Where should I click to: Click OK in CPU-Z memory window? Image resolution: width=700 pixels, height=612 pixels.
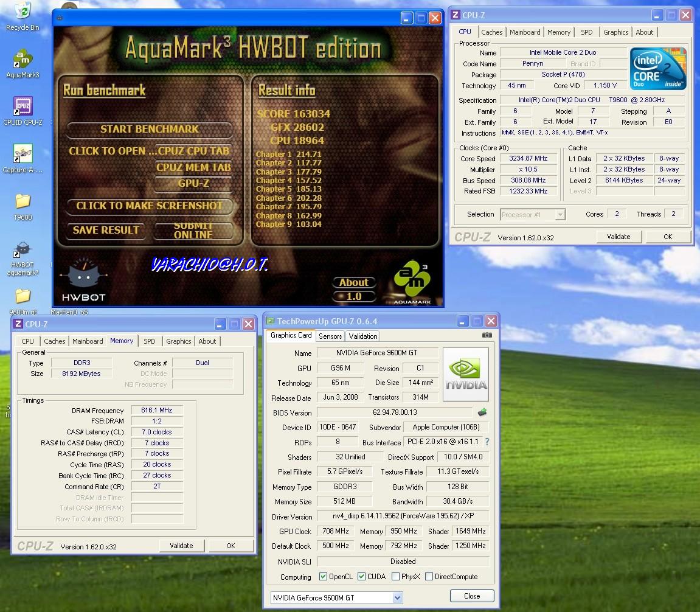(x=231, y=546)
